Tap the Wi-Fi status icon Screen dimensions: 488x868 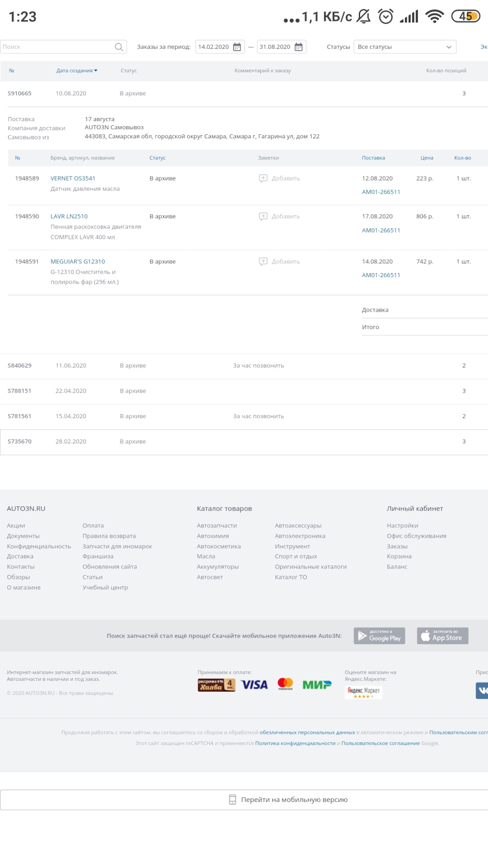pos(435,17)
